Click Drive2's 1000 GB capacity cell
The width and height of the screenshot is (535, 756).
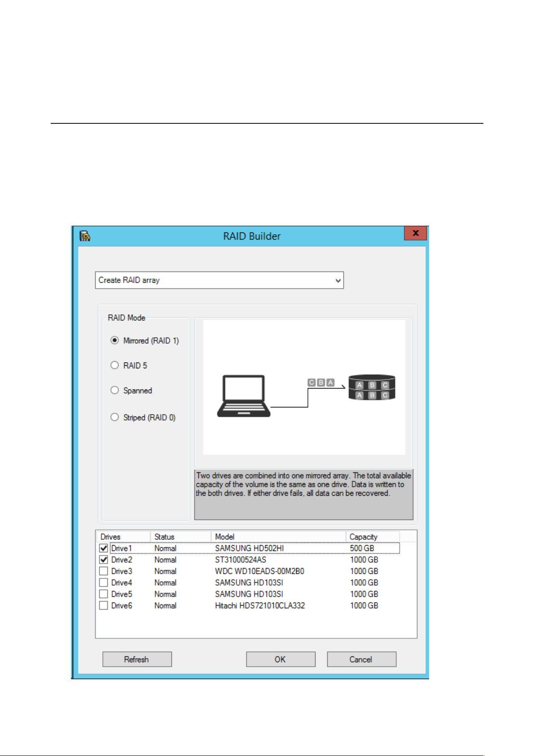click(364, 559)
